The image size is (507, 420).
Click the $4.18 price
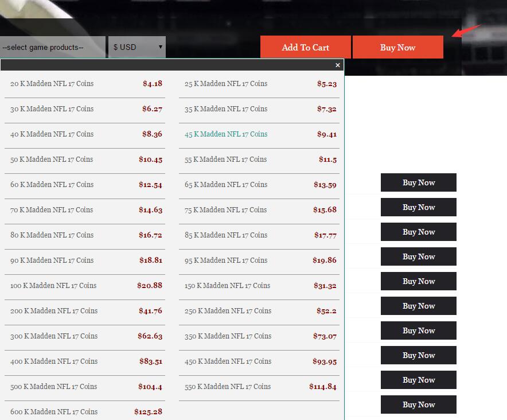pos(153,83)
